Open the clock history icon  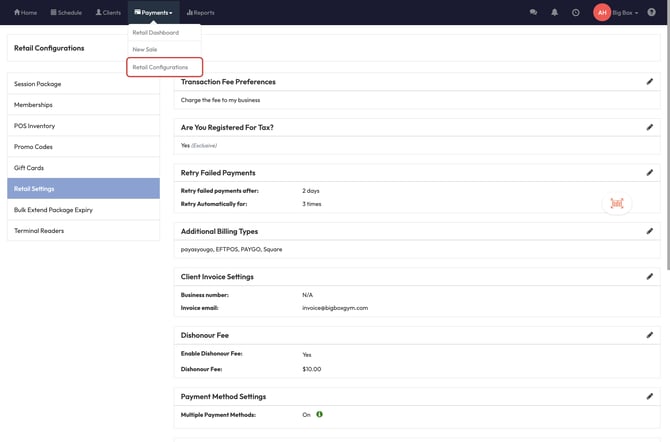point(576,13)
